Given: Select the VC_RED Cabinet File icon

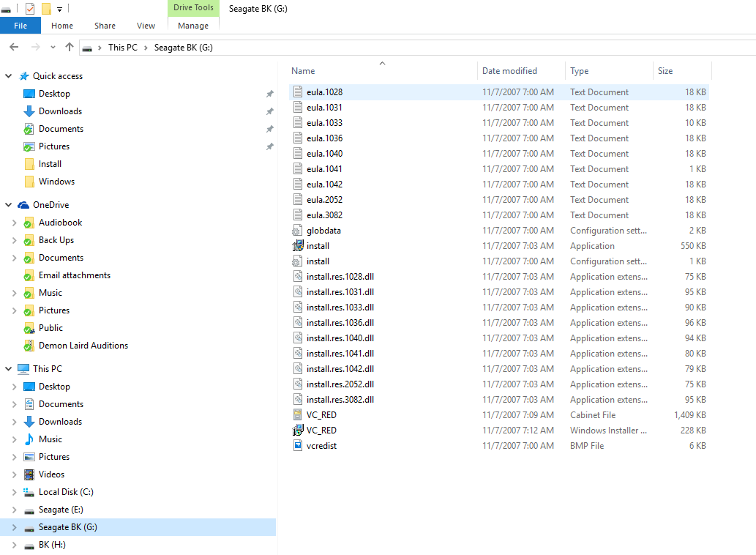Looking at the screenshot, I should pos(298,415).
